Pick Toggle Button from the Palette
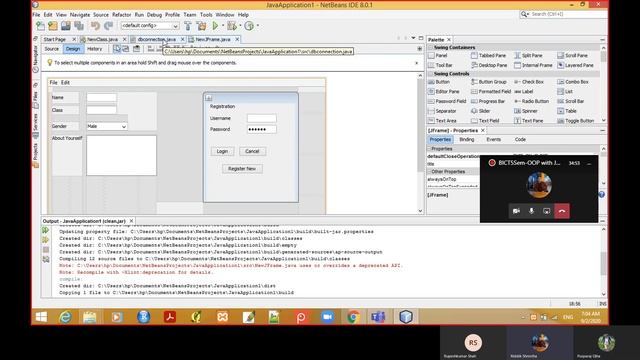The image size is (640, 360). coord(576,121)
